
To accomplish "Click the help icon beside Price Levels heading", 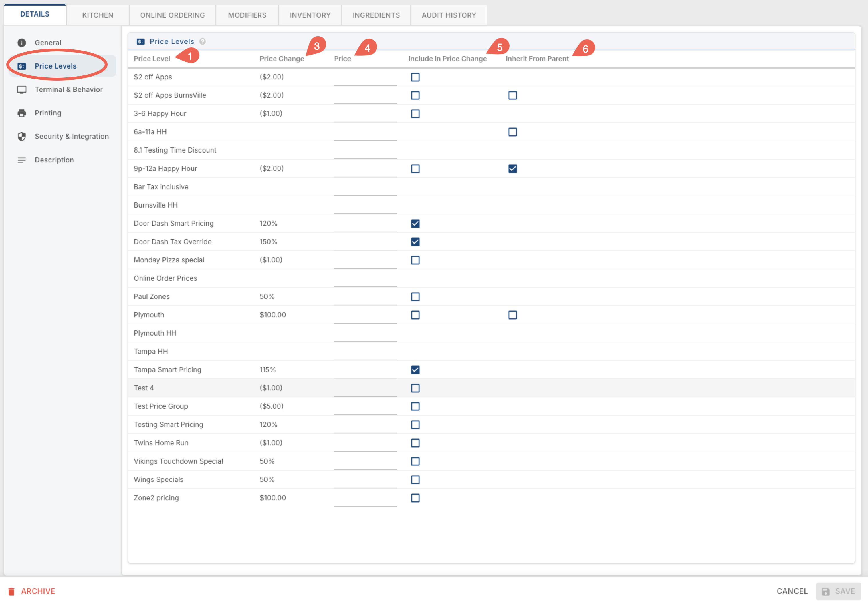I will pyautogui.click(x=203, y=41).
